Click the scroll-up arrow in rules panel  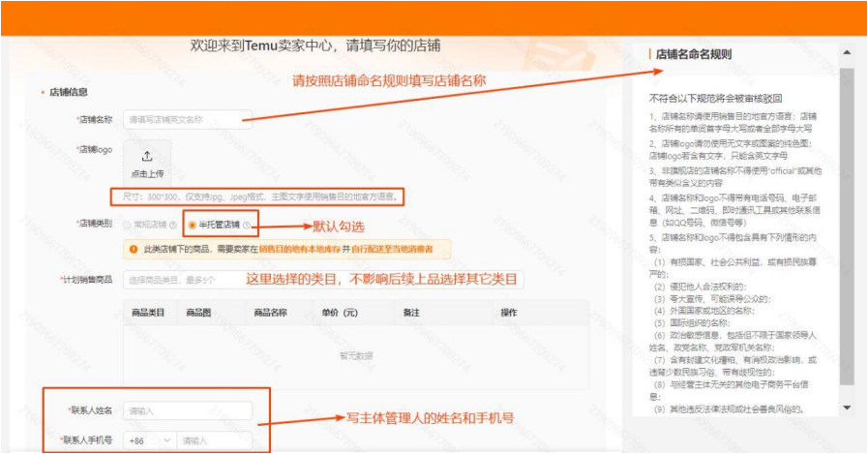pos(847,52)
